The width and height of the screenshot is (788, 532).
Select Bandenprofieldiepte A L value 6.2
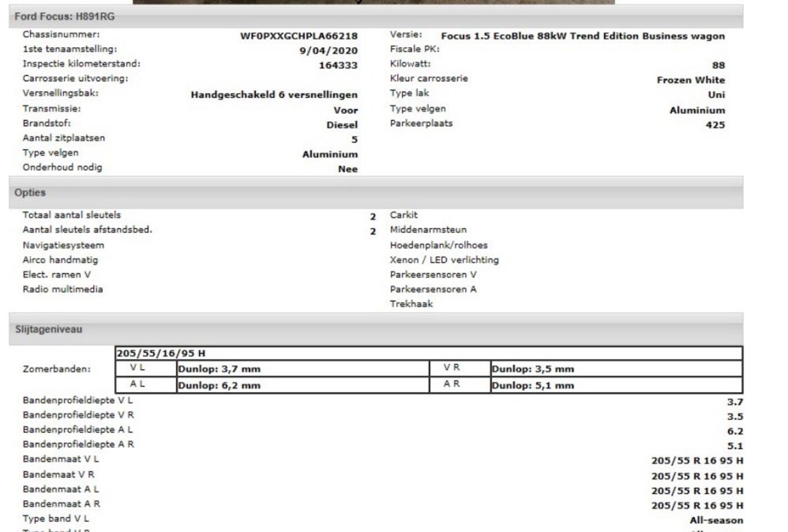coord(735,431)
